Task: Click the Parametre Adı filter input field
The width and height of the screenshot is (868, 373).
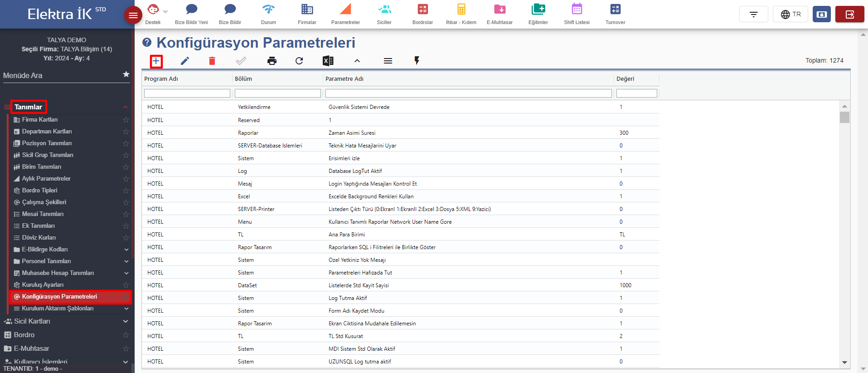Action: point(468,93)
